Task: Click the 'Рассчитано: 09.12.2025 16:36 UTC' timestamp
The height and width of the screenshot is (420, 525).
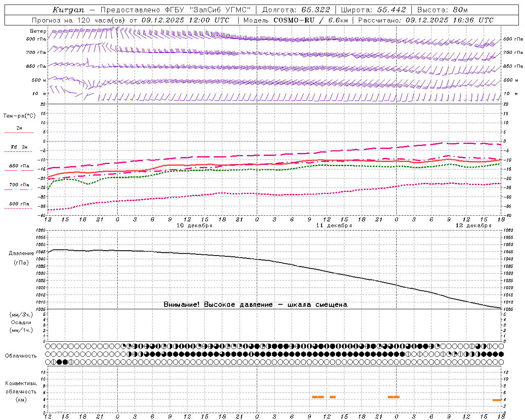Action: tap(426, 20)
